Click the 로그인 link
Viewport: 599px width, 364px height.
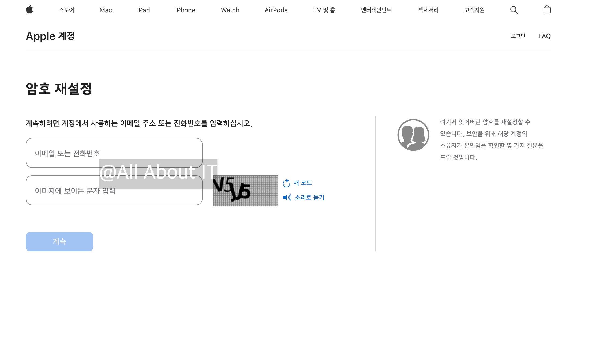click(x=518, y=36)
